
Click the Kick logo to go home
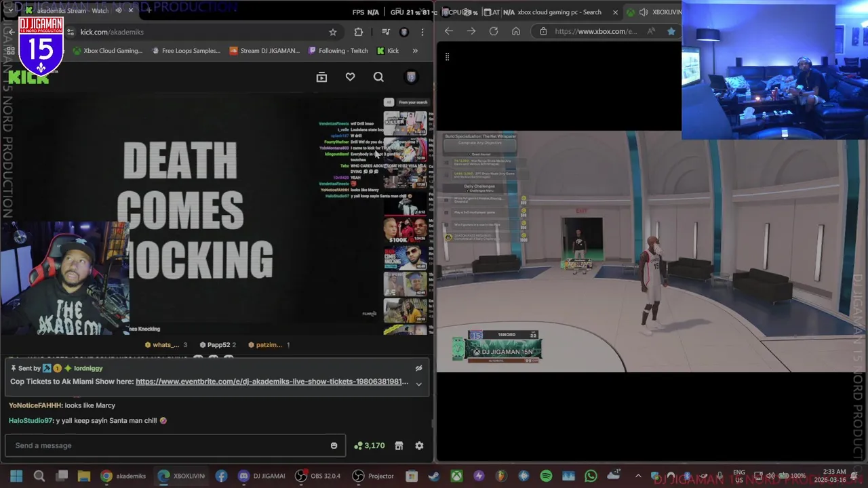(28, 77)
